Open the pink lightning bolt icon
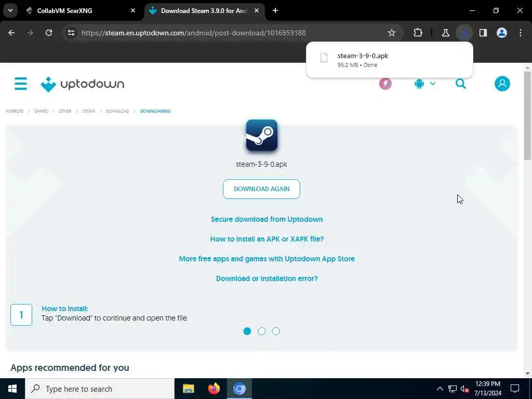Viewport: 532px width, 399px height. click(x=385, y=84)
